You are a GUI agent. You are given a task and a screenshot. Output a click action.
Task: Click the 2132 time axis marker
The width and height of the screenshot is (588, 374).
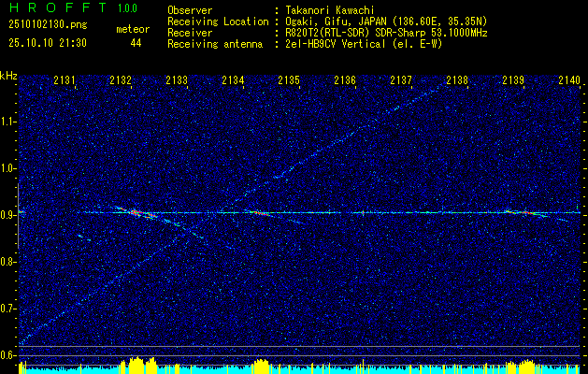[x=121, y=79]
